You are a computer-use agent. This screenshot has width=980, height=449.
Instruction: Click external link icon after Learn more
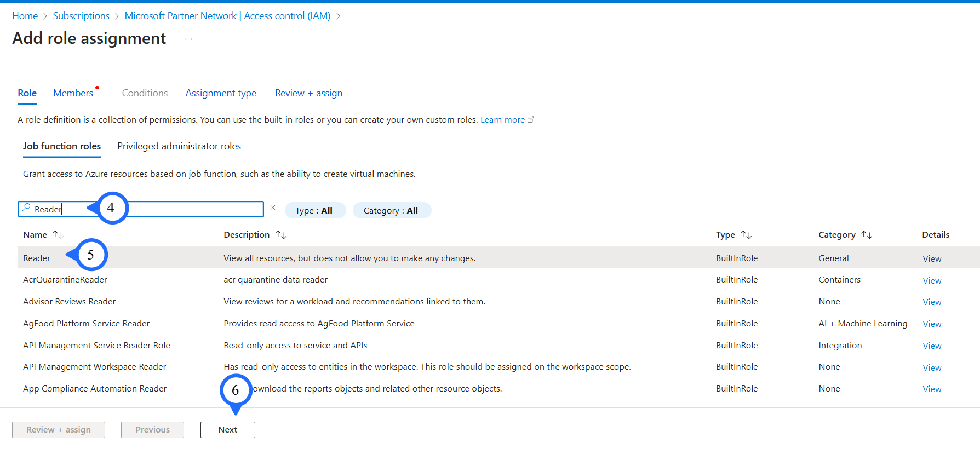pos(530,119)
